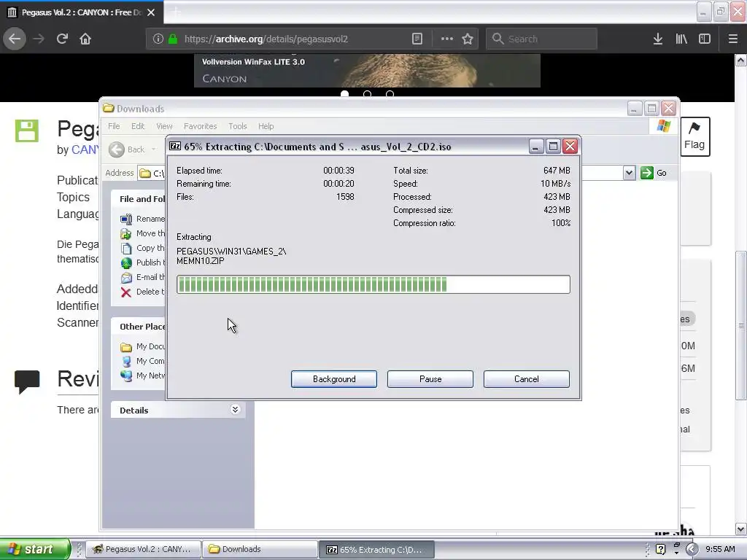Click the green padlock security icon
Screen dimensions: 747x560
coord(173,39)
